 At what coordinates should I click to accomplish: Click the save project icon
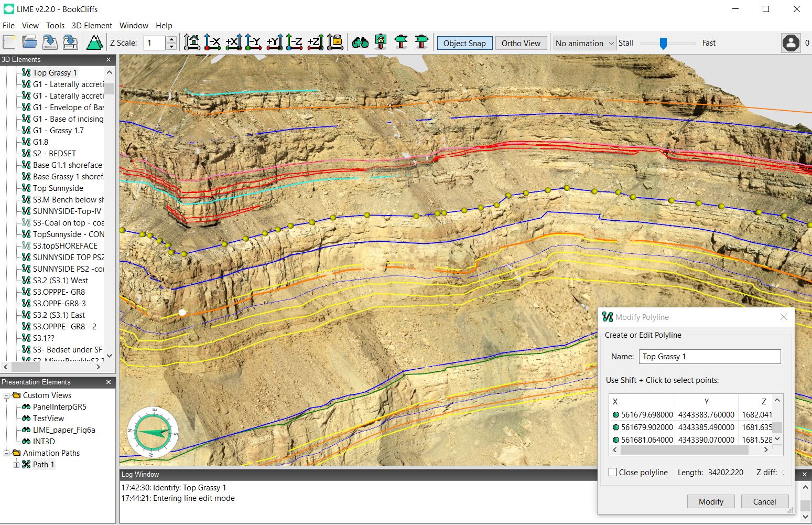tap(50, 42)
